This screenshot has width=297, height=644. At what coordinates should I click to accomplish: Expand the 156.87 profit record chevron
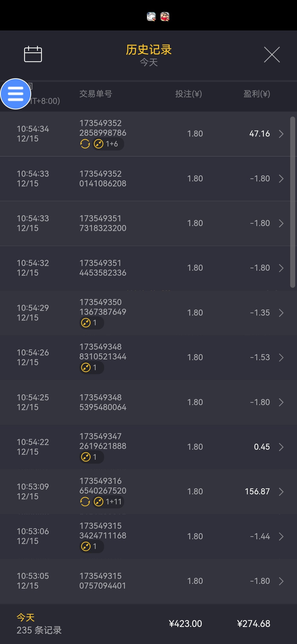coord(281,491)
